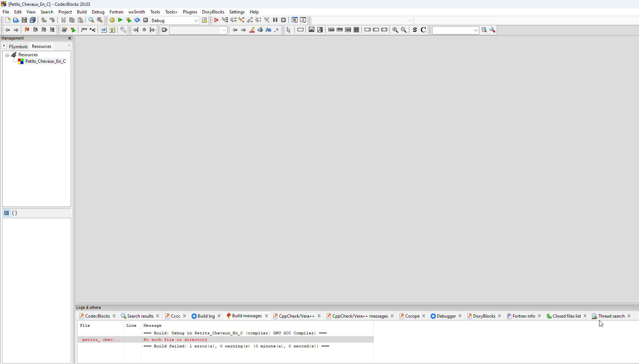Stop the debugger session

283,20
